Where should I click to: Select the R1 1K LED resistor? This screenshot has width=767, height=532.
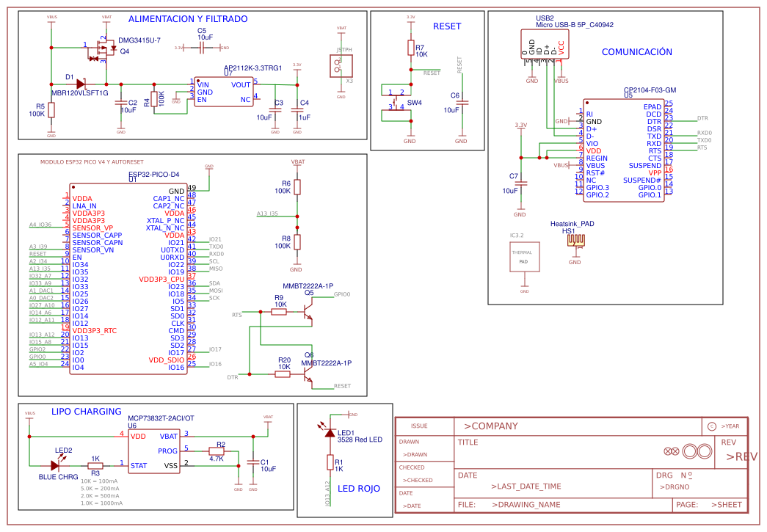coord(330,462)
